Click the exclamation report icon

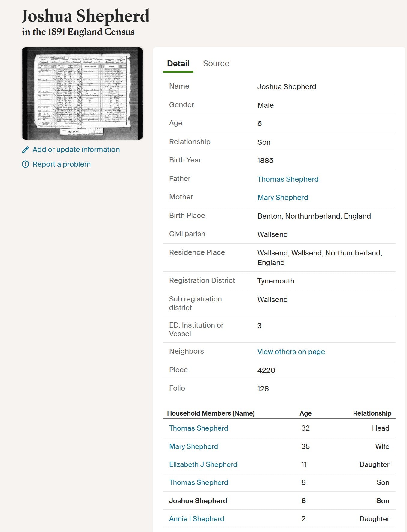(26, 164)
